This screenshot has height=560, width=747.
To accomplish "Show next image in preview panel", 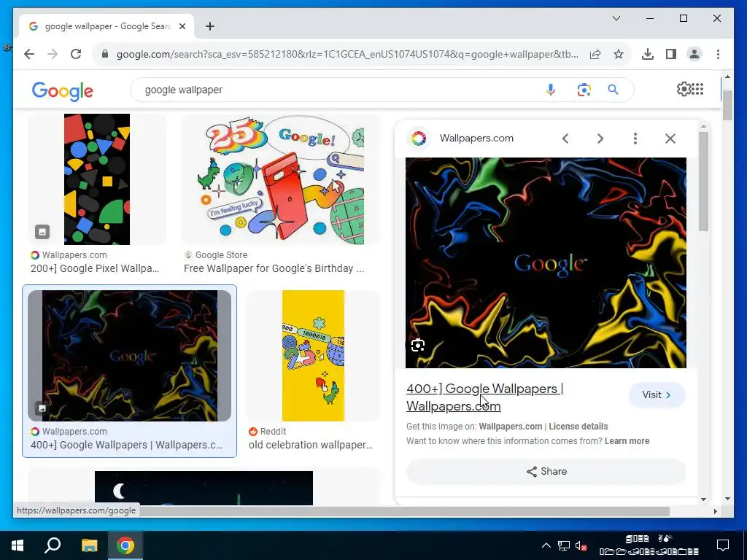I will [600, 139].
